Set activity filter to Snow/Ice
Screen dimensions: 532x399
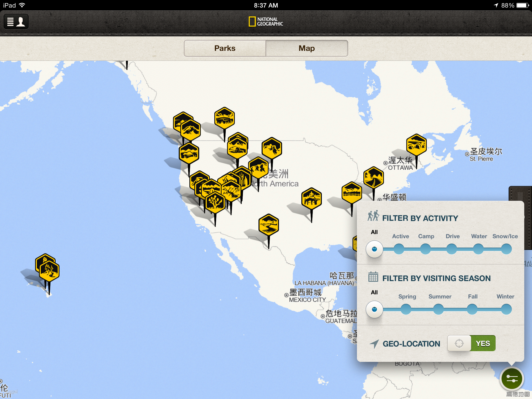coord(506,249)
